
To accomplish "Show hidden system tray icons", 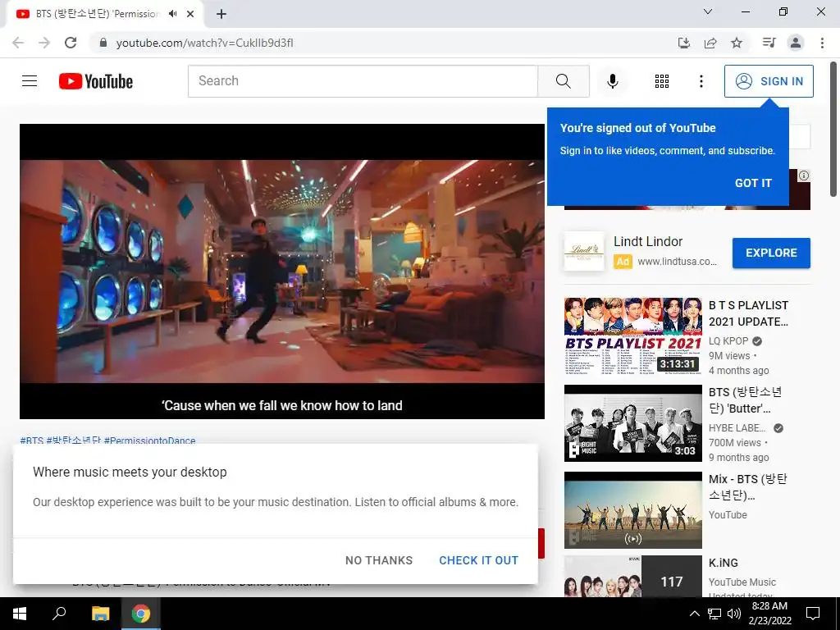I will coord(694,614).
